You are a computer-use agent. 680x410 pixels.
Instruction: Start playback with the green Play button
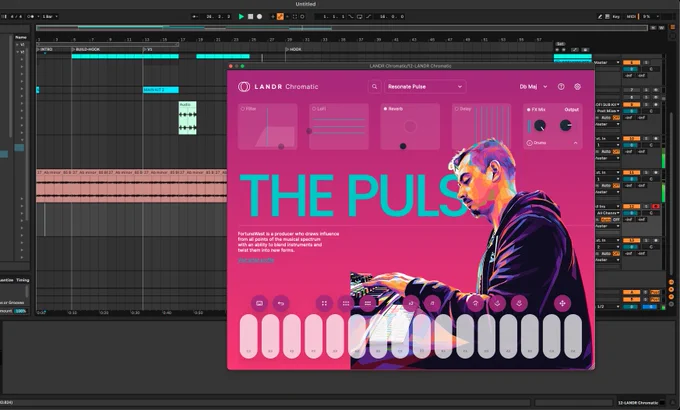242,16
